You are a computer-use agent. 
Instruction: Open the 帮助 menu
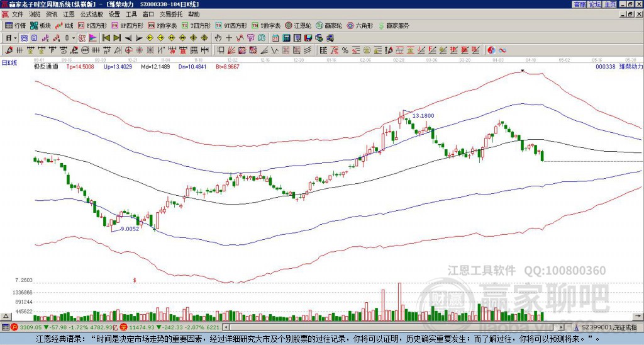click(x=194, y=14)
